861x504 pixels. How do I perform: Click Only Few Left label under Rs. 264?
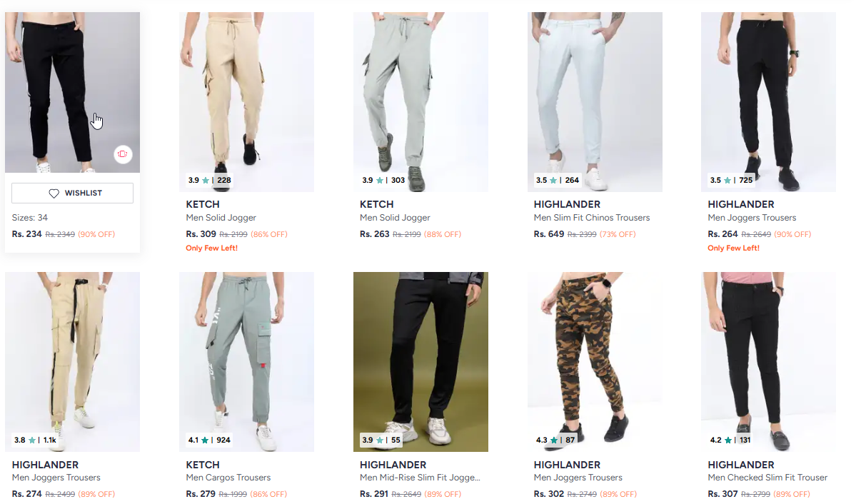point(734,248)
